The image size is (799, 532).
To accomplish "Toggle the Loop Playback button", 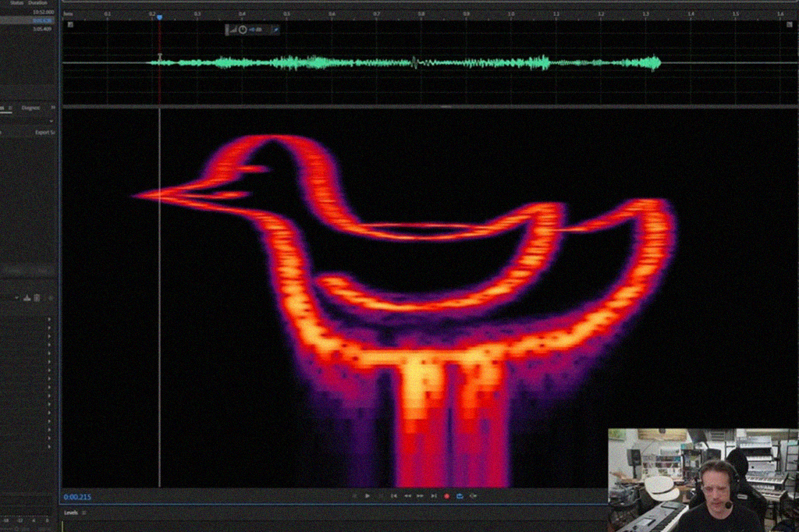I will 460,496.
